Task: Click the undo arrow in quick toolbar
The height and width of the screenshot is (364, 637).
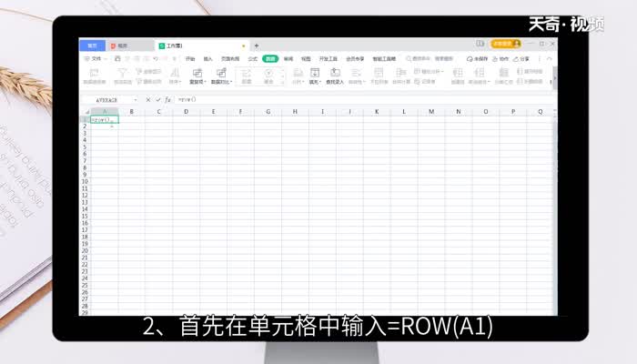Action: (156, 59)
